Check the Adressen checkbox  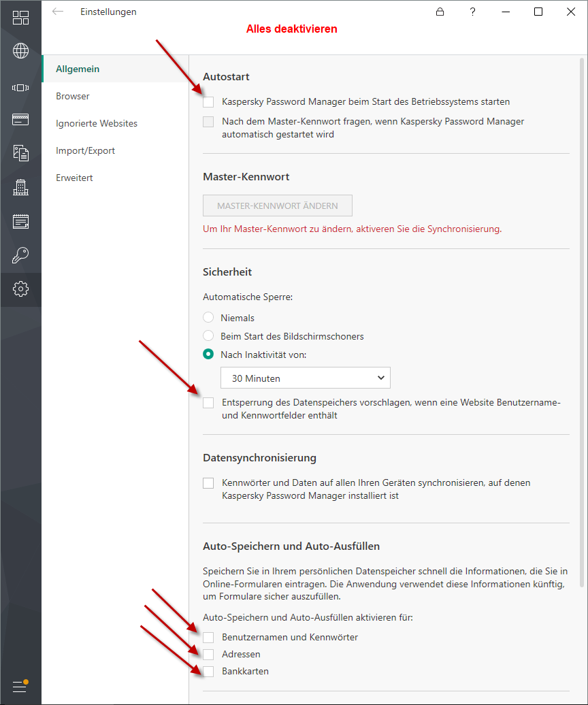[x=208, y=654]
